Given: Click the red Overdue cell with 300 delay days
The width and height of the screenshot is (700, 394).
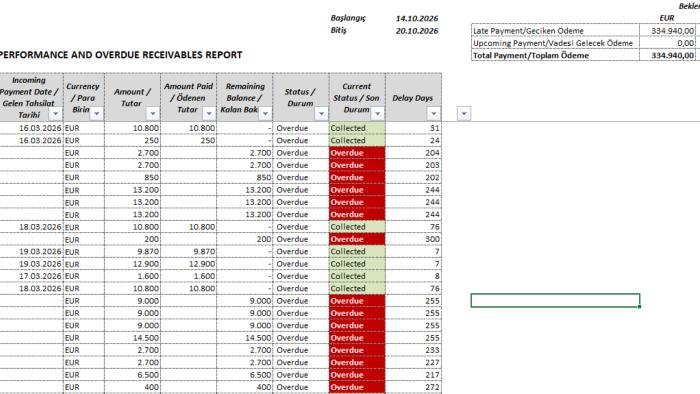Looking at the screenshot, I should (357, 239).
